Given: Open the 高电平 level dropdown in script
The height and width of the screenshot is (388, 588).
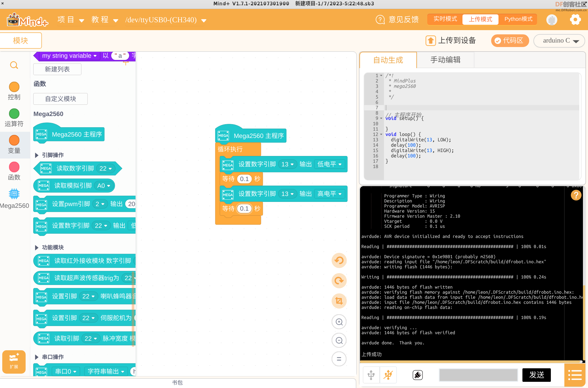Looking at the screenshot, I should [329, 194].
